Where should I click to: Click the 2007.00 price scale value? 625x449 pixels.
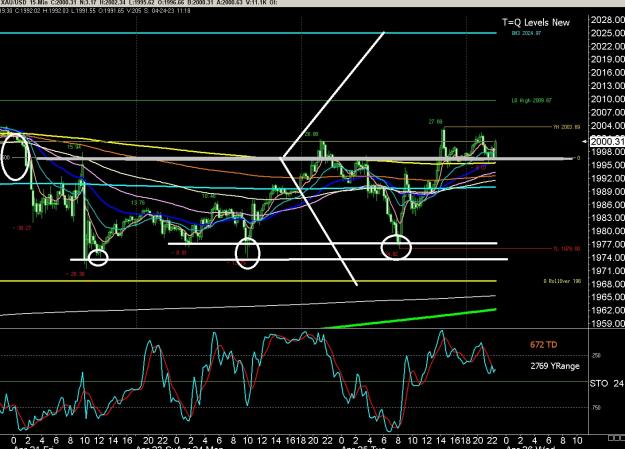click(607, 112)
